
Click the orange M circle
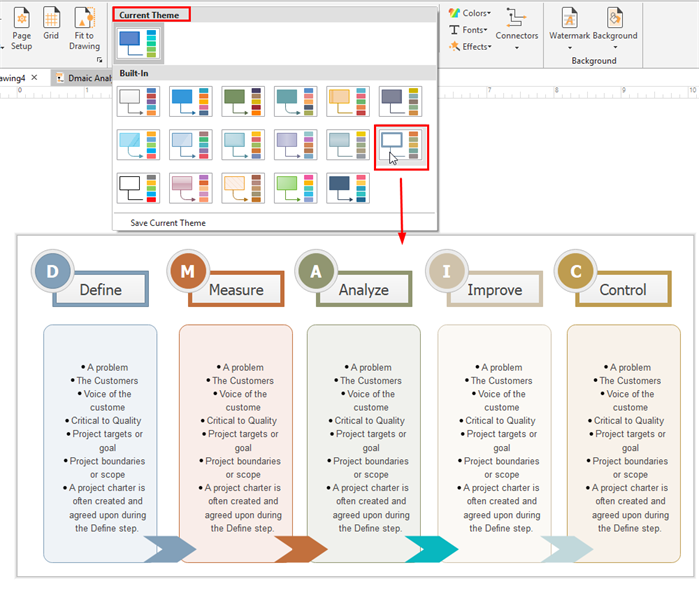tap(188, 271)
